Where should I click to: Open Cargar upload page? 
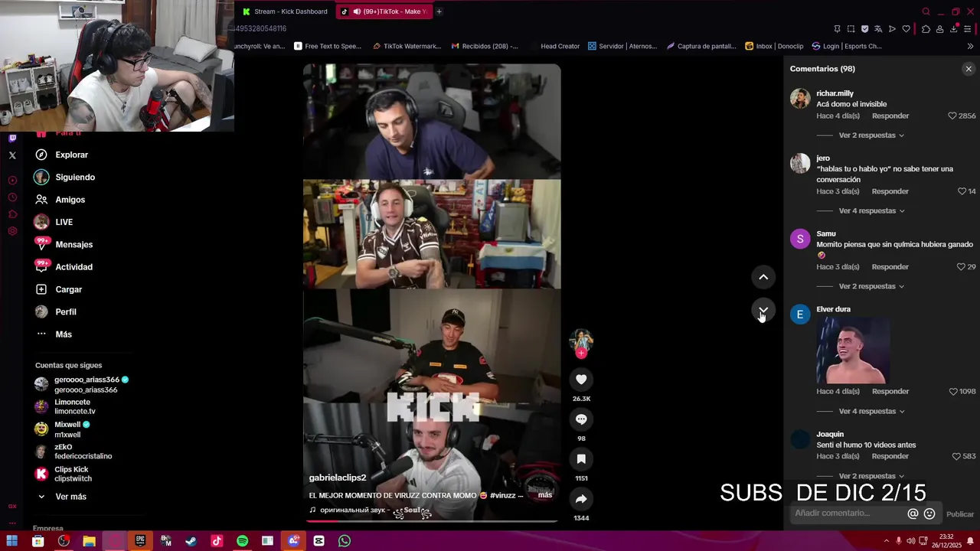click(58, 289)
